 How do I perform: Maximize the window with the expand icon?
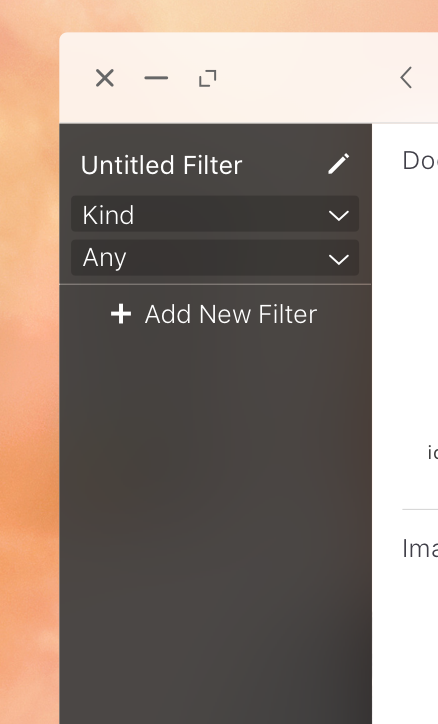tap(208, 78)
